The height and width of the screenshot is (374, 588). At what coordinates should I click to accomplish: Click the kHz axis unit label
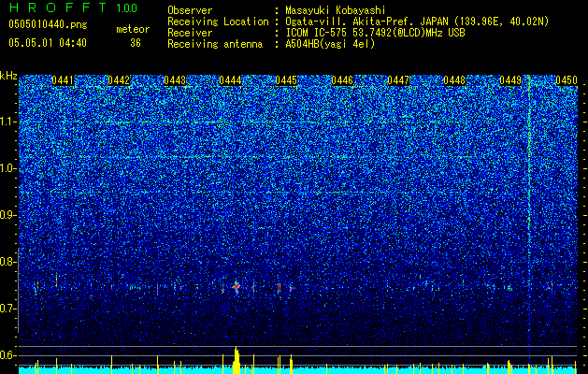pos(8,76)
